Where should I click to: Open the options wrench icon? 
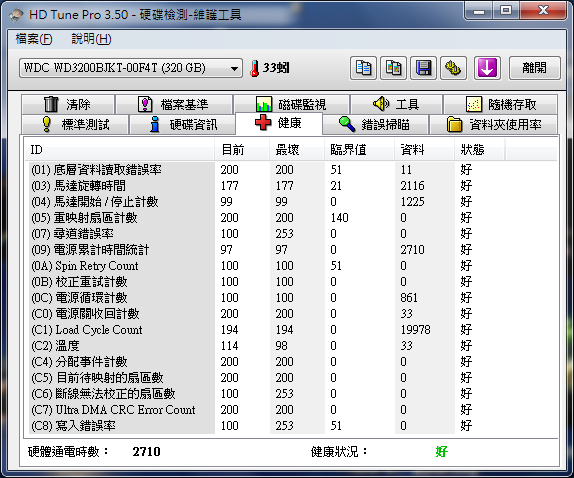453,68
